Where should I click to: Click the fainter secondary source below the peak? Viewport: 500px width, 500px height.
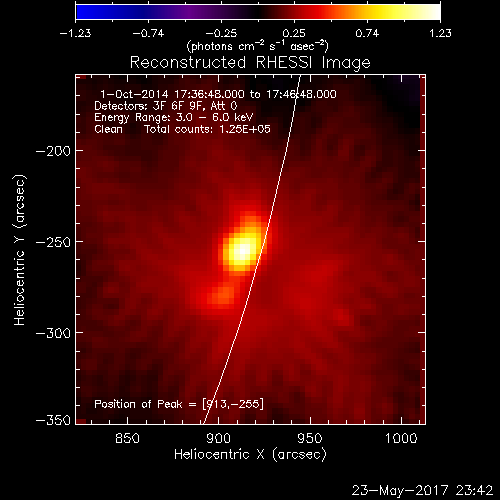[222, 295]
